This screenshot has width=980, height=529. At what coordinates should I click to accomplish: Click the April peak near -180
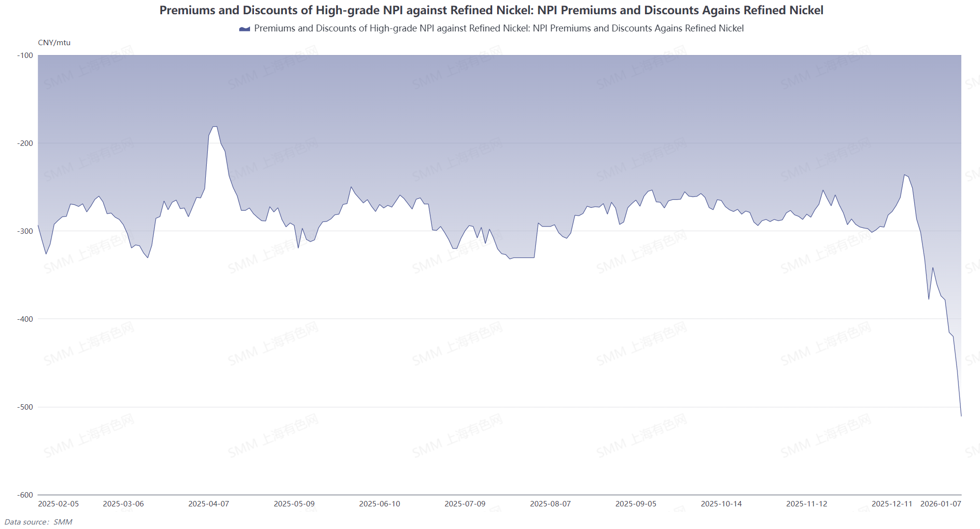215,127
